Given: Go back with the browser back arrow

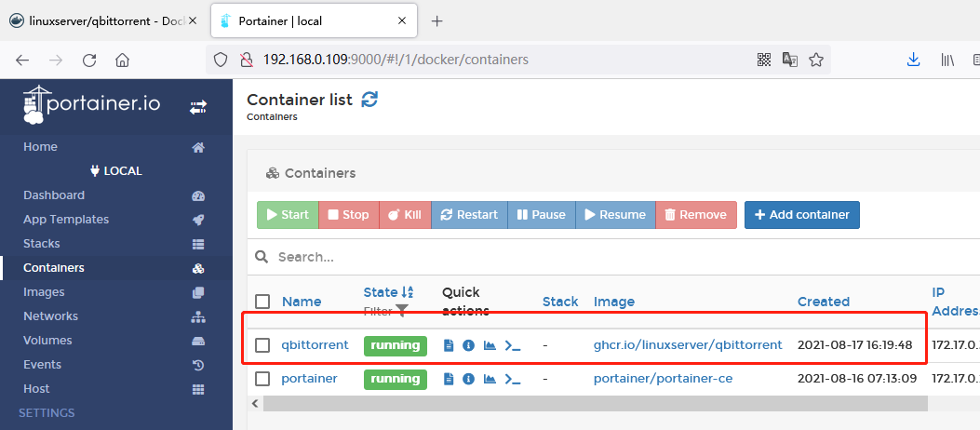Looking at the screenshot, I should (22, 60).
